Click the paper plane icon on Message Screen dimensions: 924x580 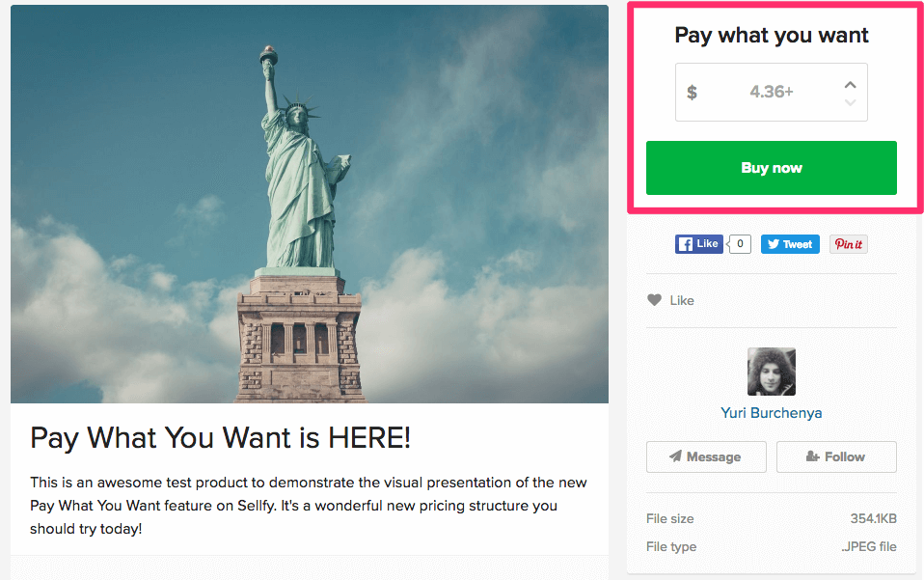coord(675,456)
